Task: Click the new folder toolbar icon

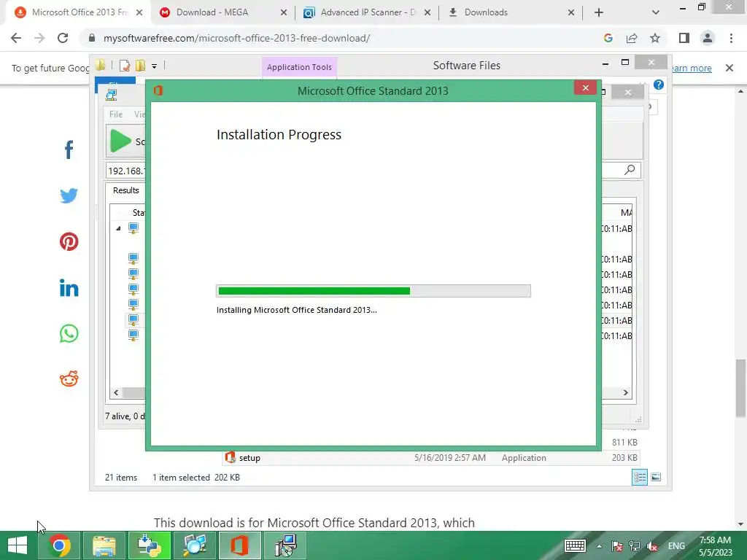Action: [x=141, y=66]
